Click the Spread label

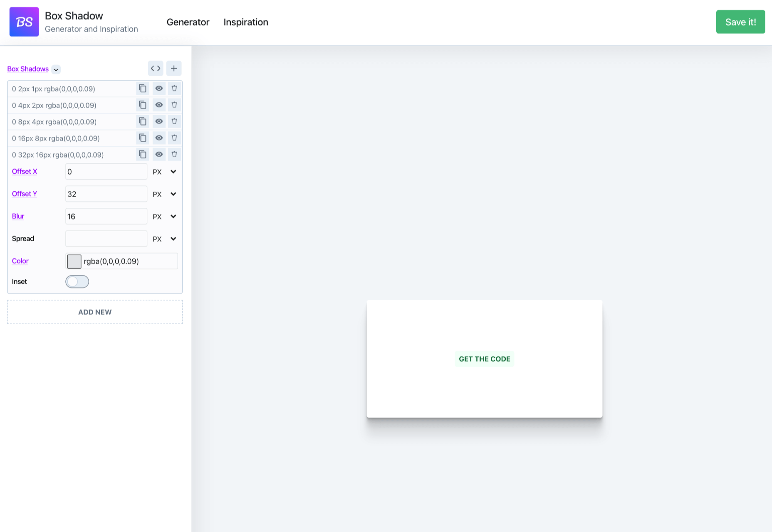click(23, 239)
